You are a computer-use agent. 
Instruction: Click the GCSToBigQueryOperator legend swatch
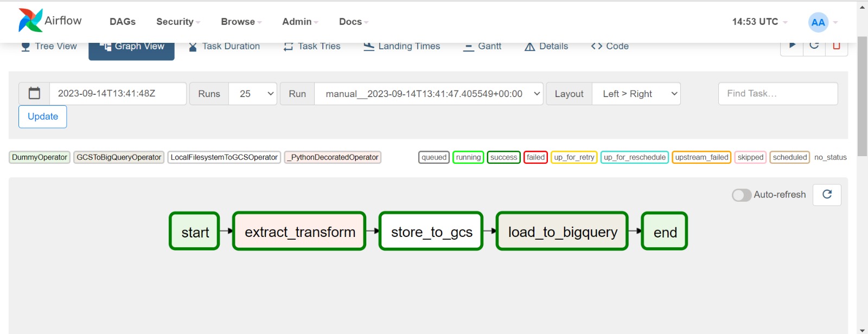point(119,157)
